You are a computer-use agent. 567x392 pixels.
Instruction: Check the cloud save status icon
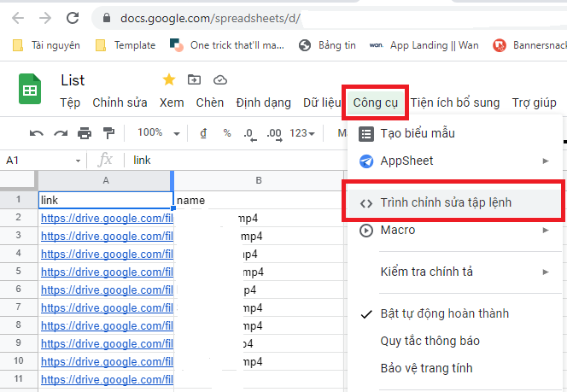[x=219, y=79]
